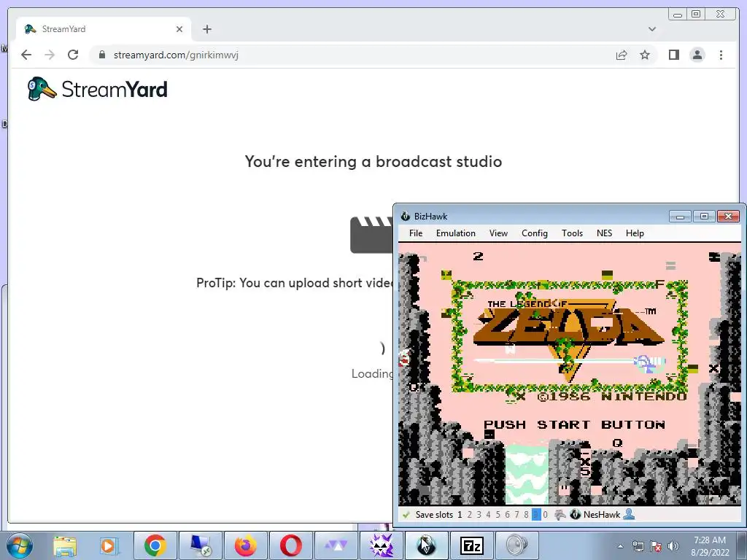
Task: Click the green checkmark status icon in BizHawk
Action: click(406, 515)
